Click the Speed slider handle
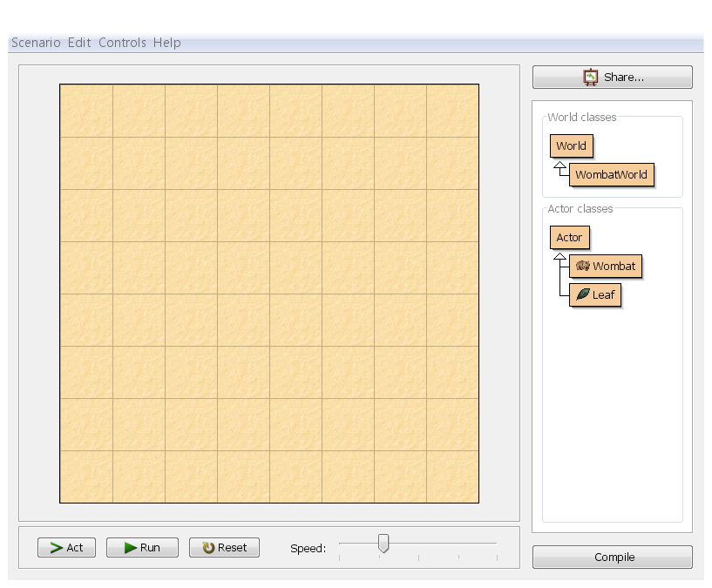The image size is (712, 588). (383, 544)
